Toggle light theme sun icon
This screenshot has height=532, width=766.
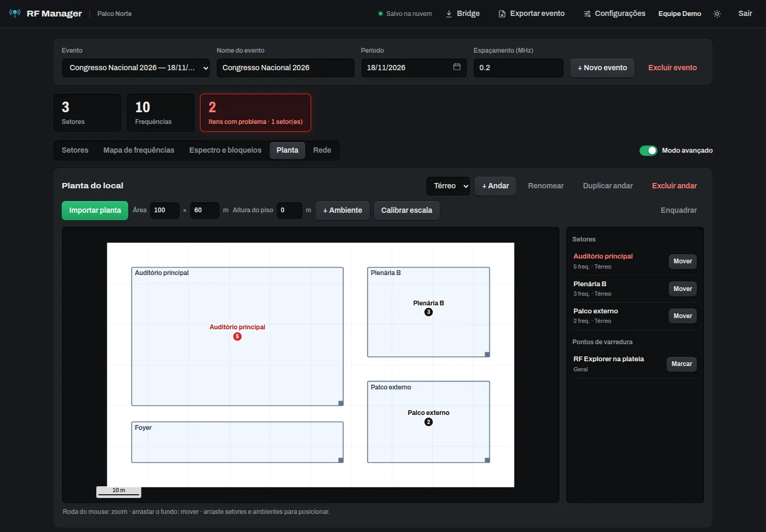point(717,14)
